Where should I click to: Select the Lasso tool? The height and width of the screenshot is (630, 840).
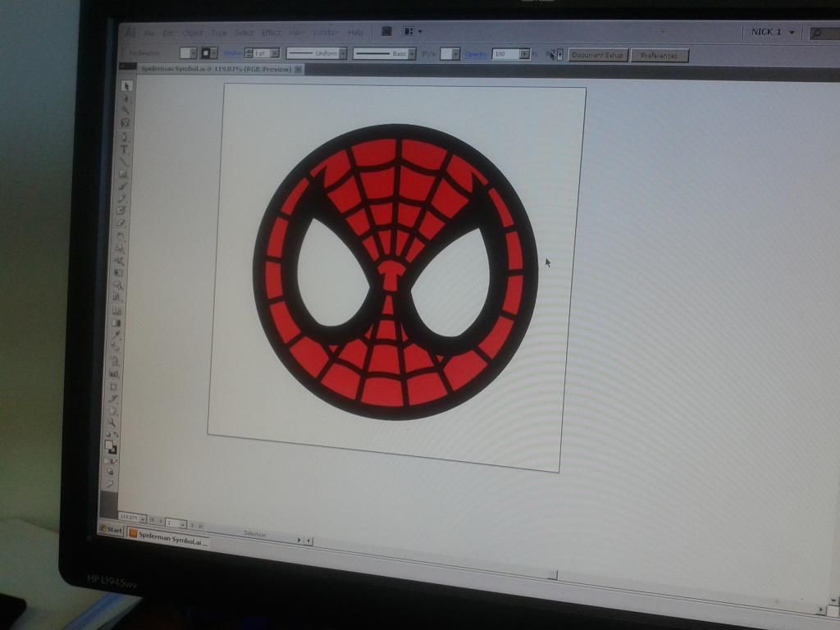coord(126,123)
